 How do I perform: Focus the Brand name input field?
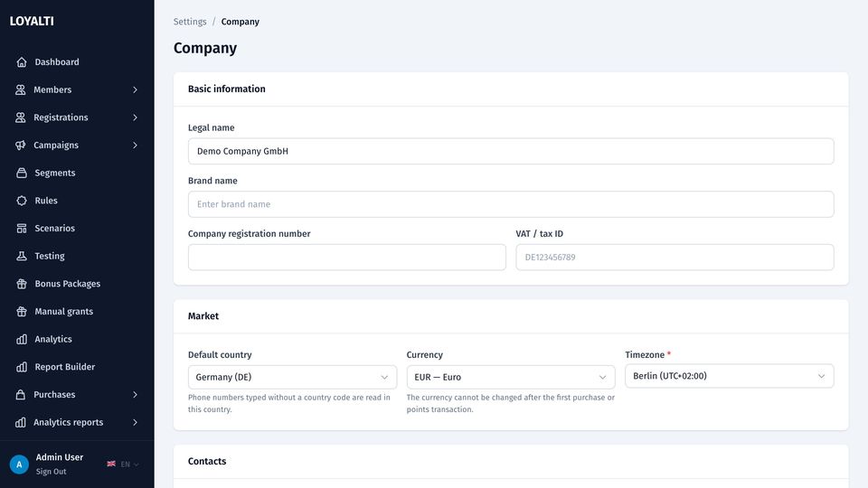(511, 204)
